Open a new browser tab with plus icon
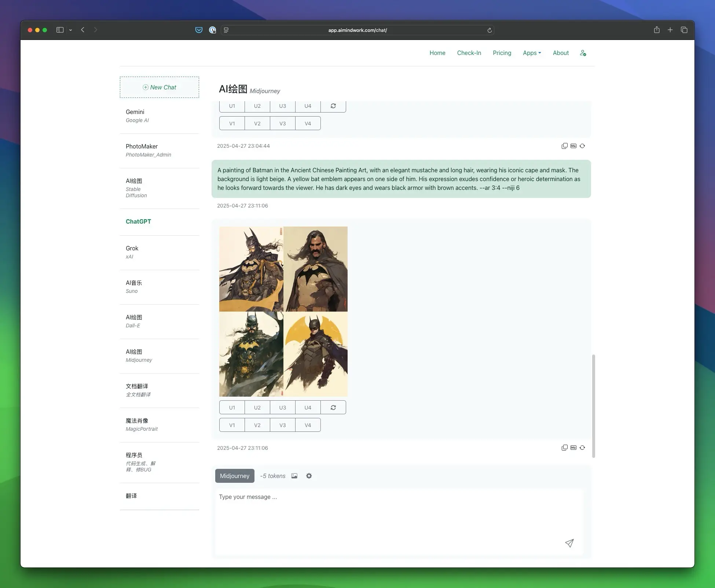This screenshot has height=588, width=715. [x=670, y=30]
